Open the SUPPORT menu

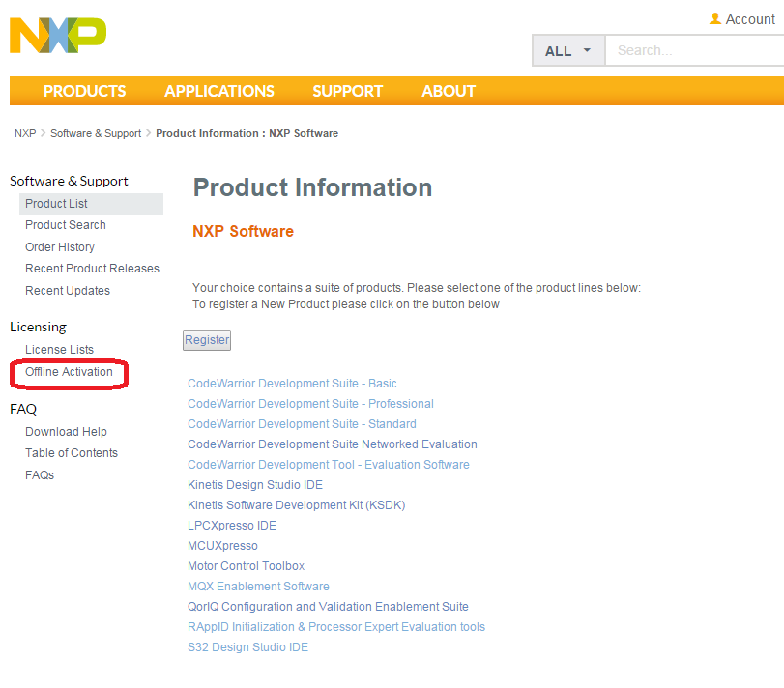click(x=347, y=91)
